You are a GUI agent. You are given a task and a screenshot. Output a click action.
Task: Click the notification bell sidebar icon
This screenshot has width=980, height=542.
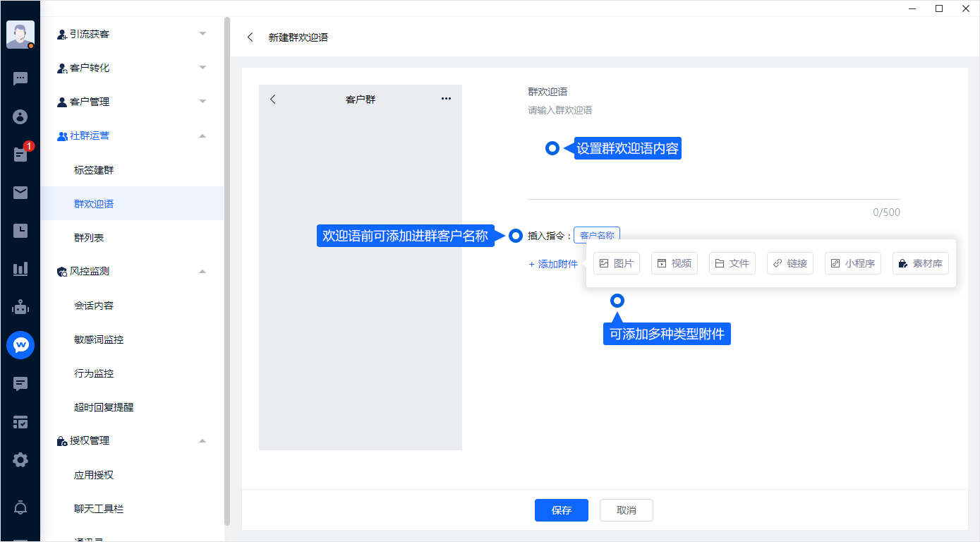point(20,507)
